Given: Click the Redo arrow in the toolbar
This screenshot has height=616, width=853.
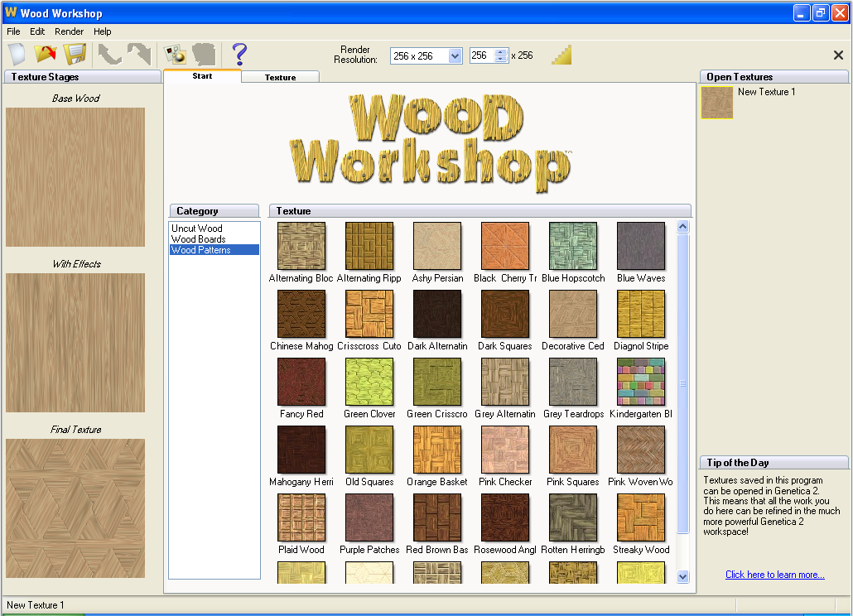Looking at the screenshot, I should [x=139, y=55].
